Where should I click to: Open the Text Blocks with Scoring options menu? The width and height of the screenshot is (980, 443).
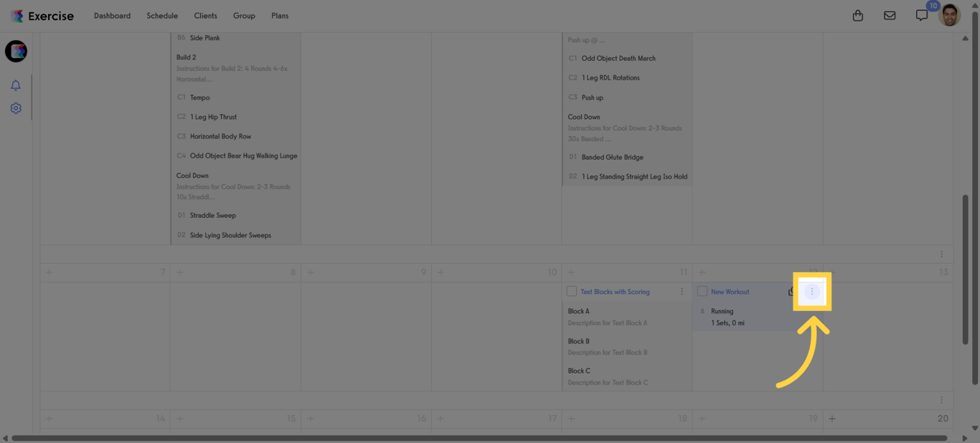tap(682, 291)
